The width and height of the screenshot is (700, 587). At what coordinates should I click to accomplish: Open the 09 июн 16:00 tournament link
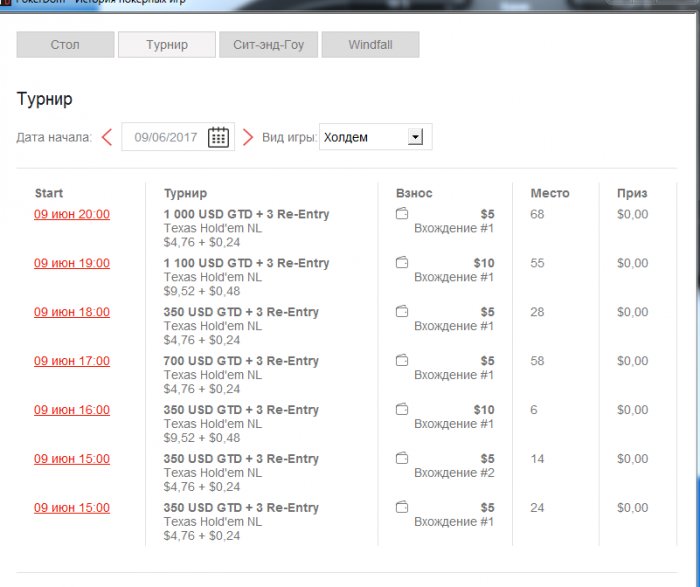tap(72, 410)
